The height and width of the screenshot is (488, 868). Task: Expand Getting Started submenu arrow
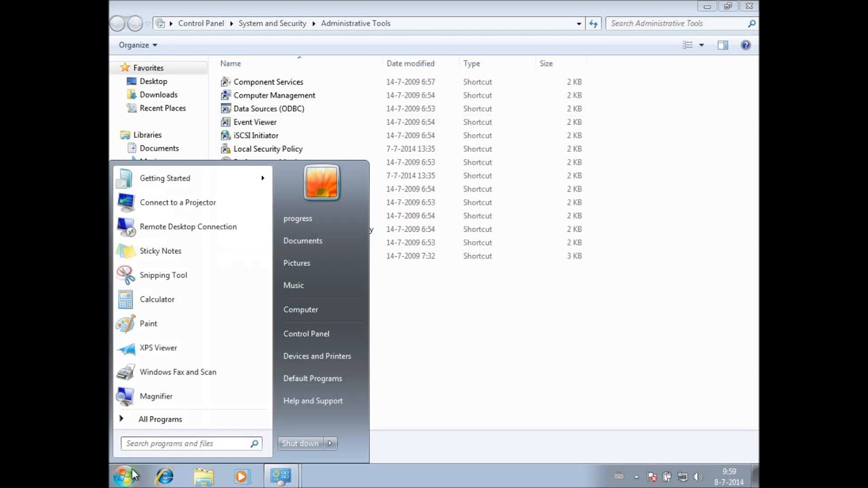tap(262, 178)
